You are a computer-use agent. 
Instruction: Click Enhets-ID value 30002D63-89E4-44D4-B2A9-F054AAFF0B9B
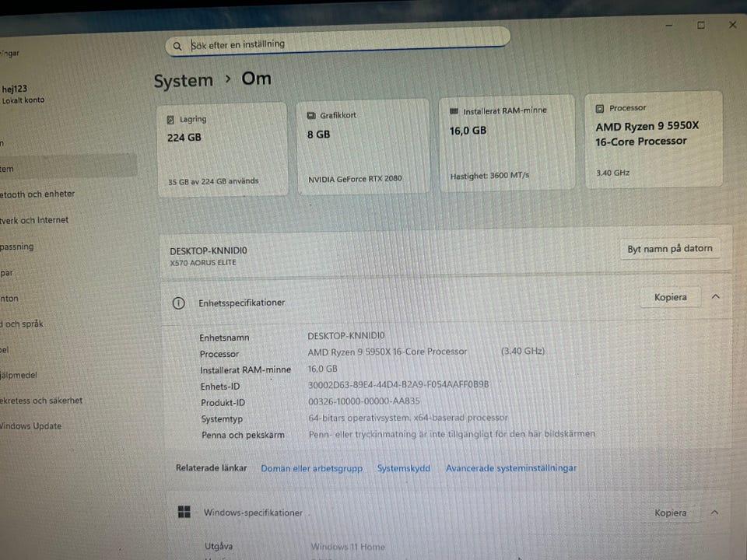398,384
